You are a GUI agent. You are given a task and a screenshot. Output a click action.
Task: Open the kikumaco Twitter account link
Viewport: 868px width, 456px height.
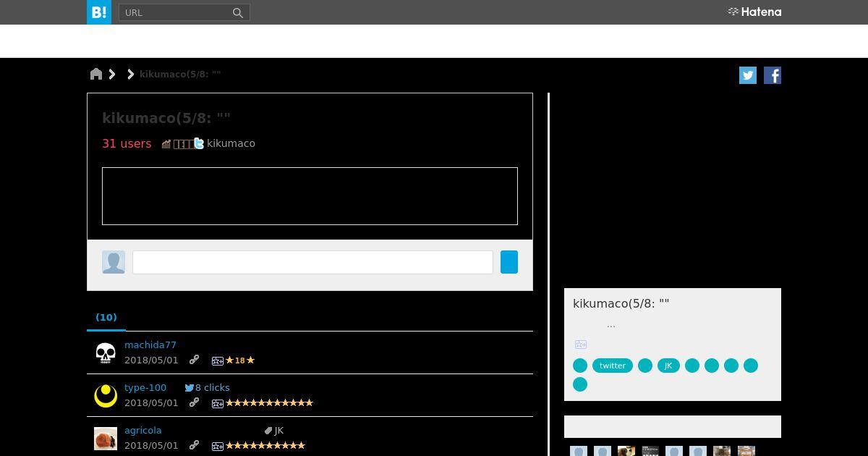click(x=231, y=143)
